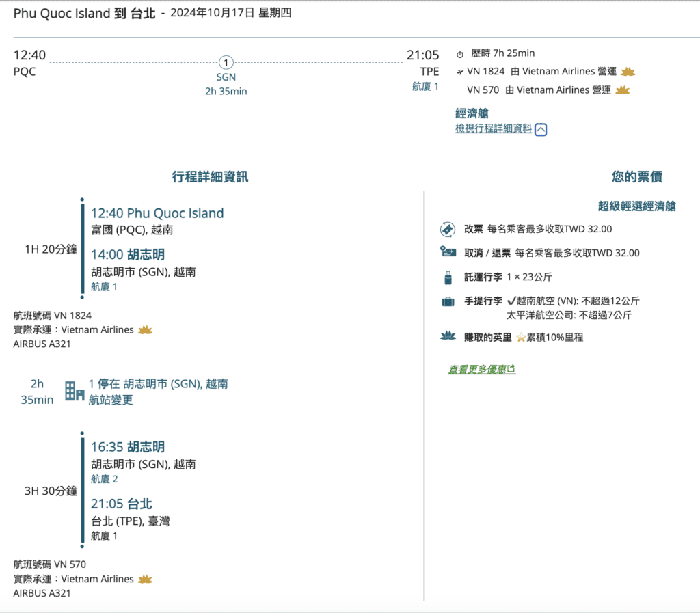Open the 查看更多優惠 link

482,369
